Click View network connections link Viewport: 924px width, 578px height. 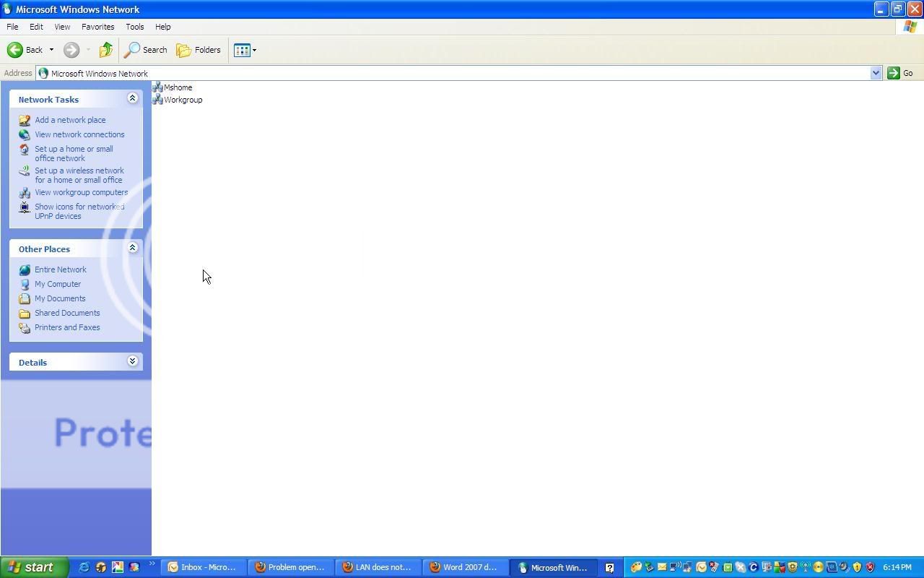[x=79, y=134]
